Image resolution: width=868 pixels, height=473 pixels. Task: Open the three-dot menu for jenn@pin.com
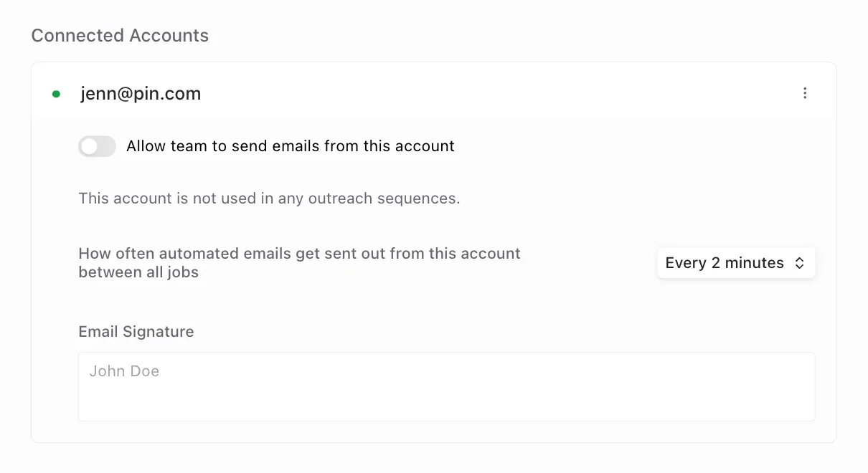[805, 93]
